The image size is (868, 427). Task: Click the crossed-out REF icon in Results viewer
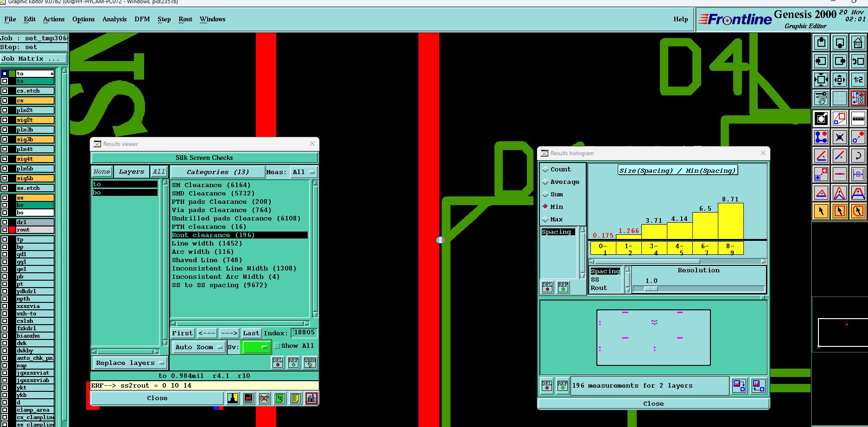[264, 398]
